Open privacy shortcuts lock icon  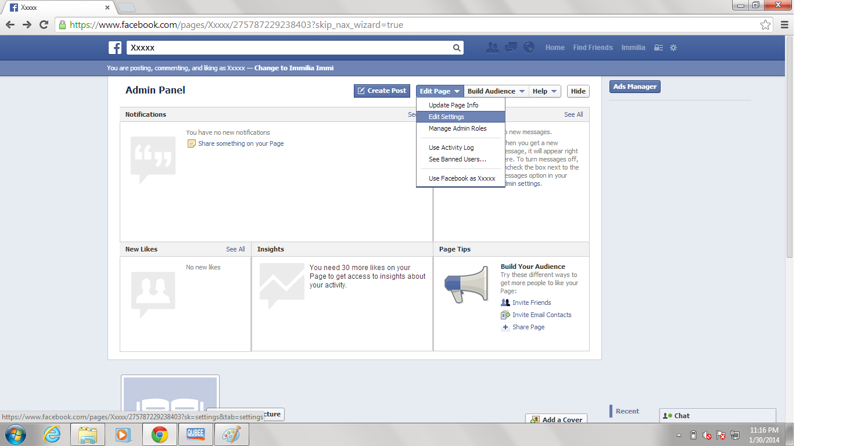pos(658,48)
